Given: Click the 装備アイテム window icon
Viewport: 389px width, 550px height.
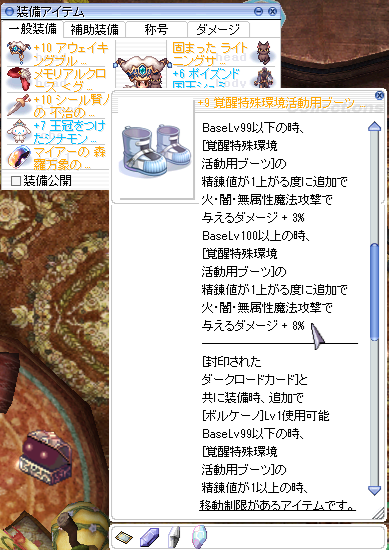Looking at the screenshot, I should tap(9, 12).
